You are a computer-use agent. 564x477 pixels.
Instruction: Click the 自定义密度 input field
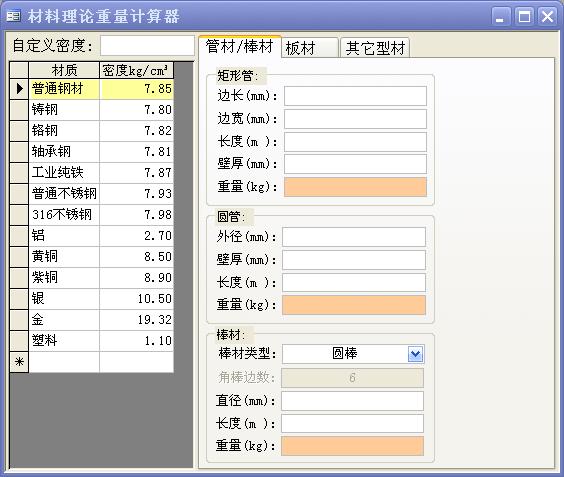(147, 45)
